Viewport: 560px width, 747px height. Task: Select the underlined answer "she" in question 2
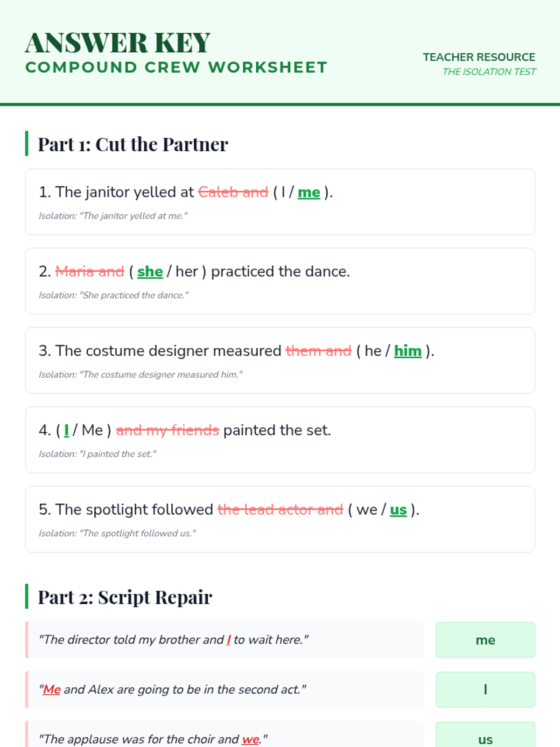click(150, 272)
